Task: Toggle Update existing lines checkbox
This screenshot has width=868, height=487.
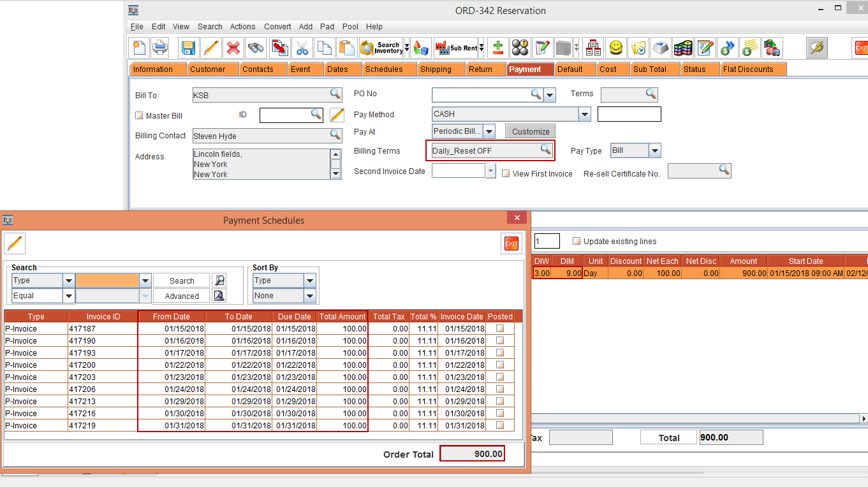Action: click(577, 242)
